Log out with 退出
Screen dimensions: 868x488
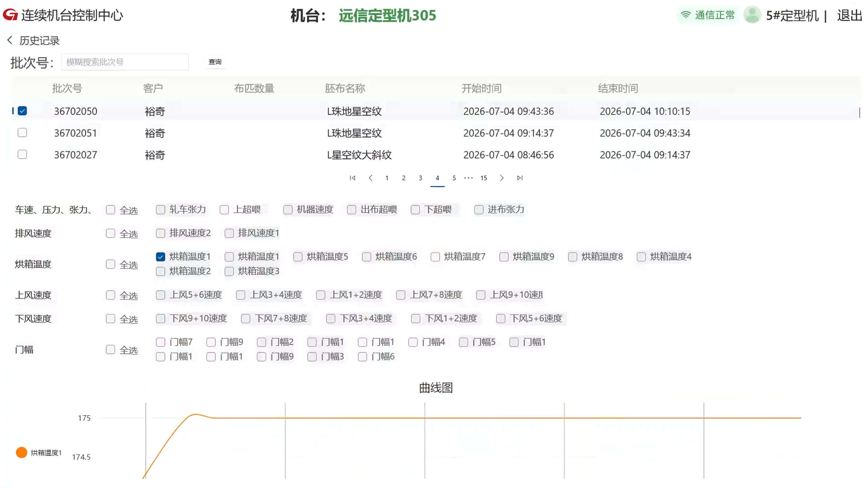(x=849, y=15)
